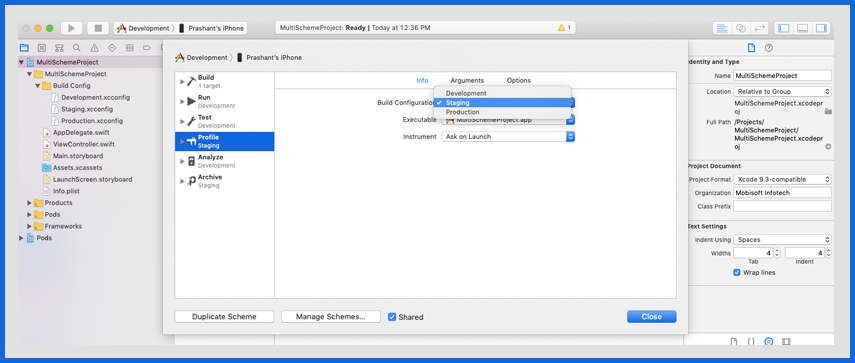Viewport: 855px width, 363px height.
Task: Open the Symbol navigator icon
Action: point(59,48)
